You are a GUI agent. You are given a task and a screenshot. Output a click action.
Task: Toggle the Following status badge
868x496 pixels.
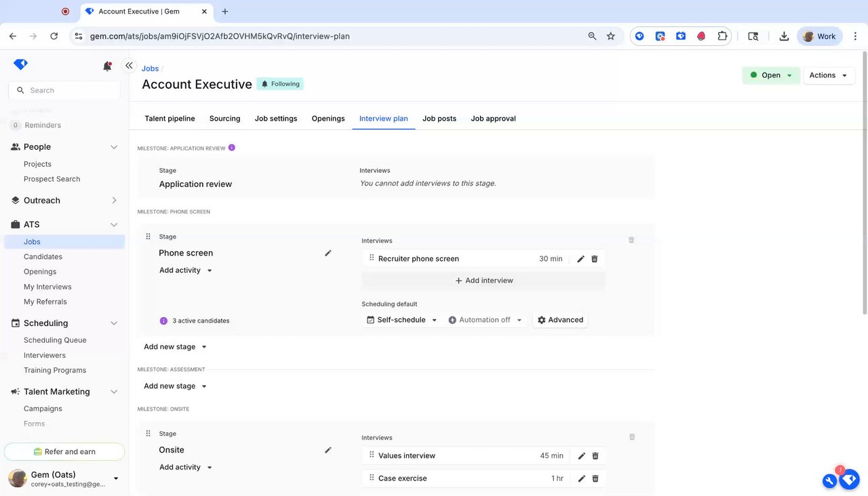tap(280, 84)
